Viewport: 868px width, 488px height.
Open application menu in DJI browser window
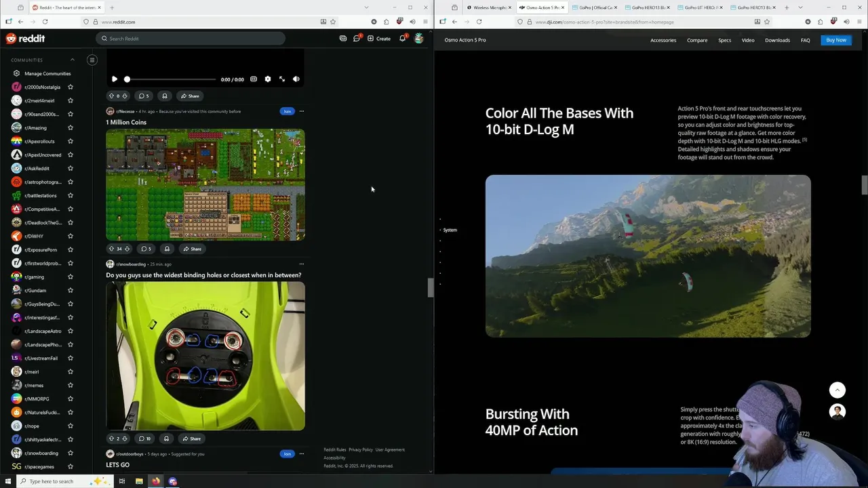click(x=859, y=22)
